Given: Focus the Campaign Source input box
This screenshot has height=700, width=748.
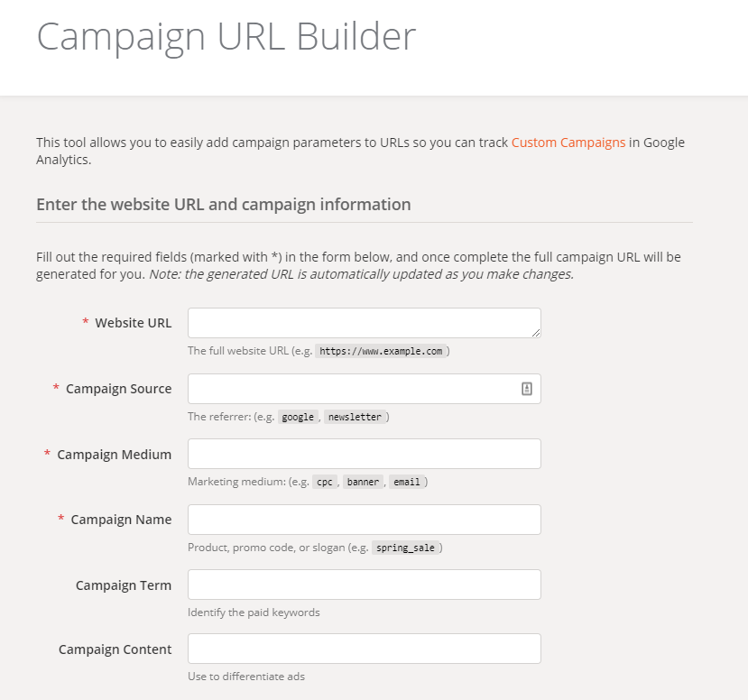Looking at the screenshot, I should (352, 389).
